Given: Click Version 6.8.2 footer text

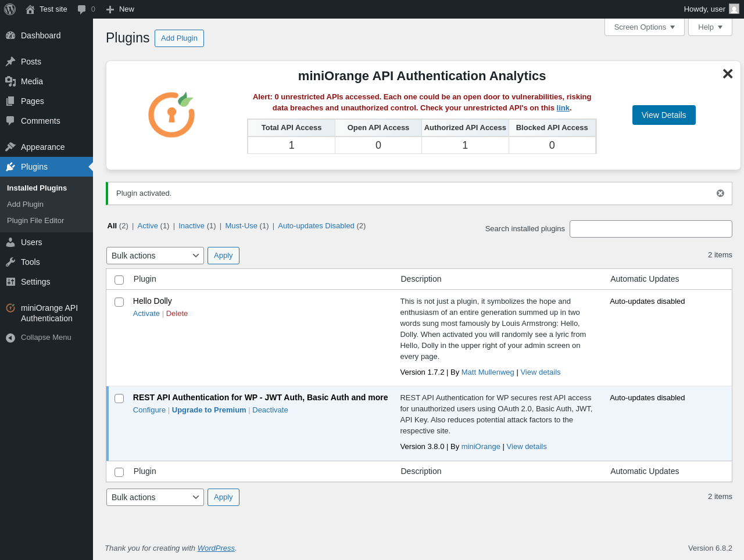Looking at the screenshot, I should 710,548.
